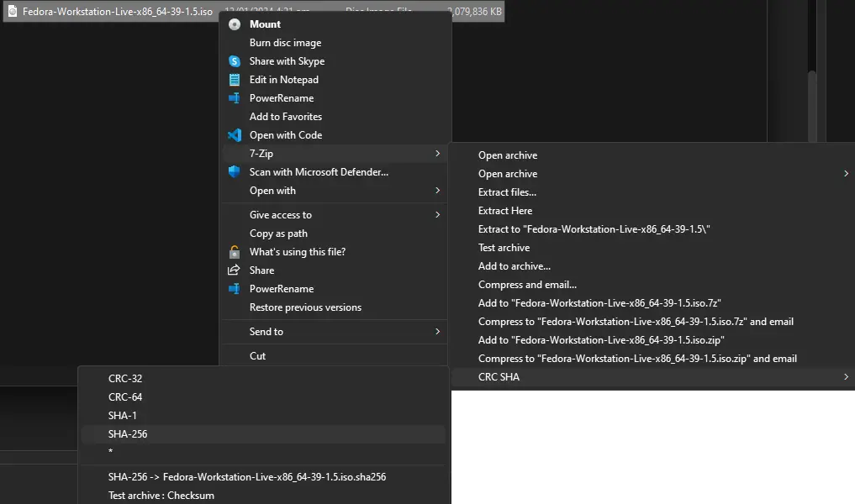Expand the 7-Zip submenu arrow
Viewport: 855px width, 504px height.
point(437,154)
